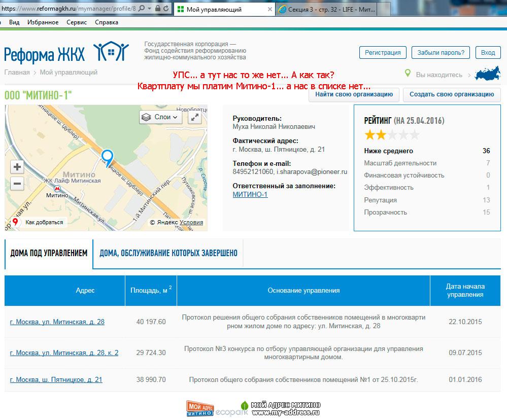
Task: Click the address bar search magnifier icon
Action: [142, 9]
